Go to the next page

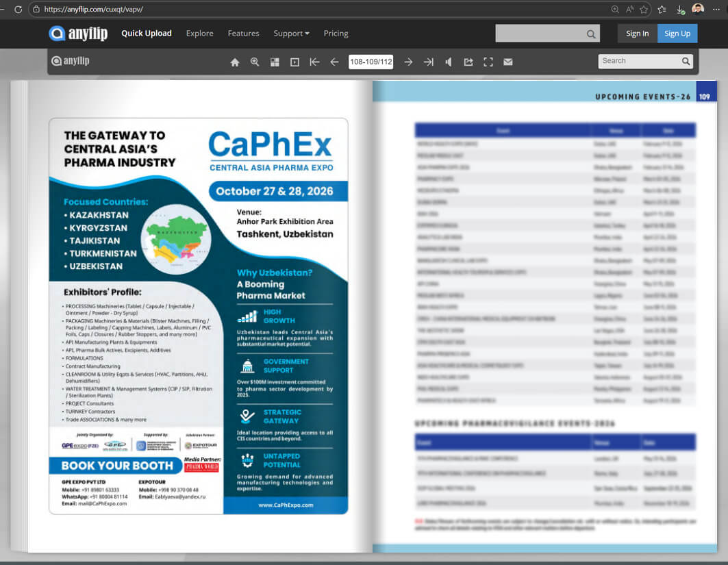pyautogui.click(x=408, y=62)
